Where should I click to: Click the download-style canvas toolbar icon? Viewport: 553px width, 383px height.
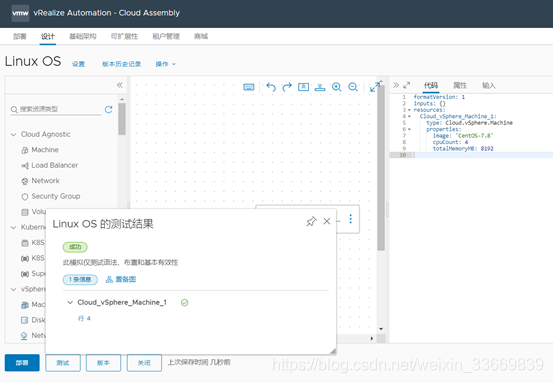click(320, 87)
